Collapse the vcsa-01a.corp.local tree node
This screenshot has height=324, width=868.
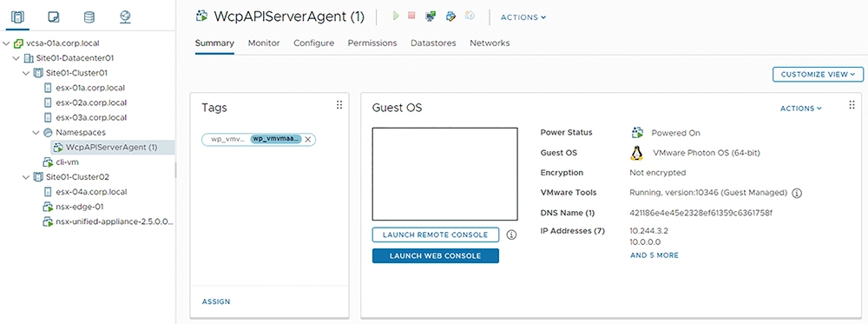tap(6, 43)
